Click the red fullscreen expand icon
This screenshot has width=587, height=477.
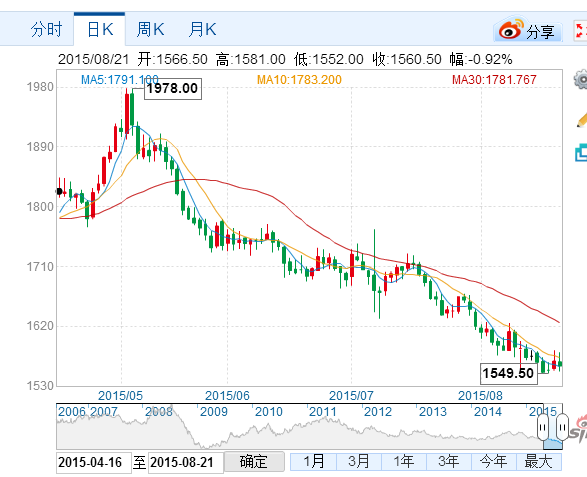580,31
